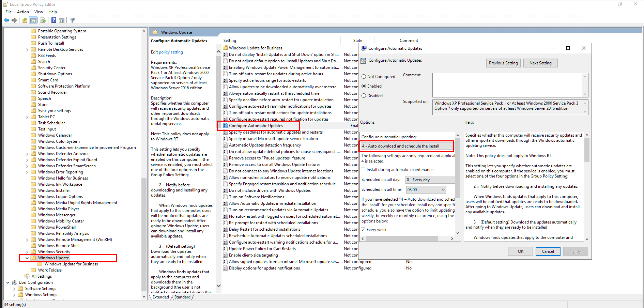
Task: Expand the Windows Defender Antivirus tree node
Action: pyautogui.click(x=27, y=154)
